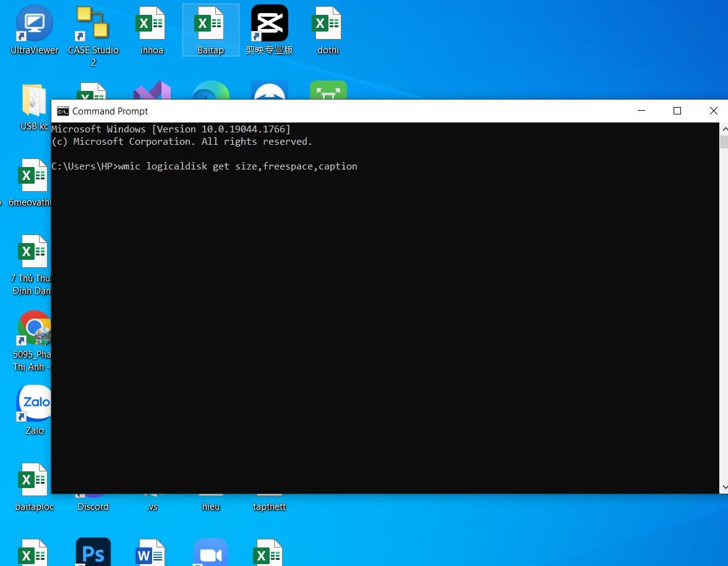This screenshot has width=728, height=566.
Task: Open the Photoshop desktop shortcut
Action: pos(93,552)
